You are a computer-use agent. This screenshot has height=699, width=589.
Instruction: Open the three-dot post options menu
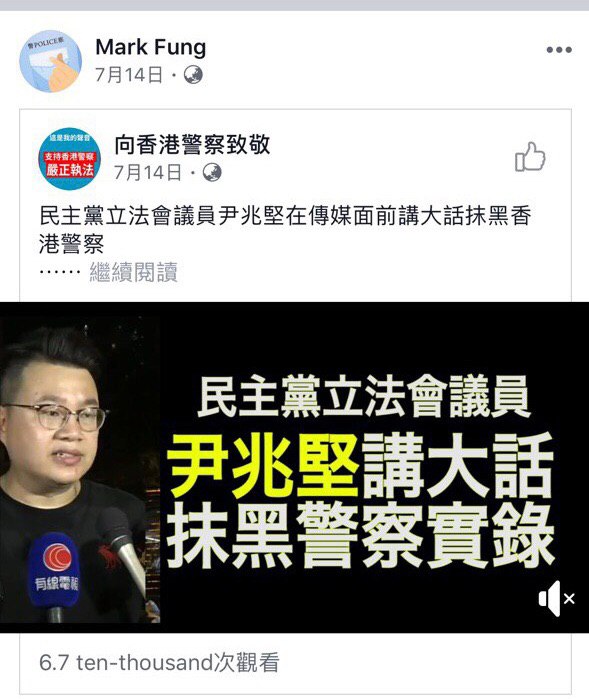coord(559,50)
